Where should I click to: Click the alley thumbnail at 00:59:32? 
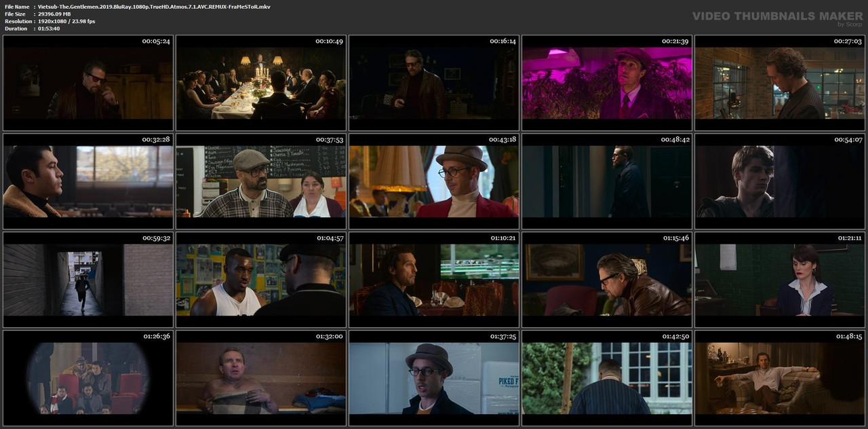pyautogui.click(x=88, y=280)
